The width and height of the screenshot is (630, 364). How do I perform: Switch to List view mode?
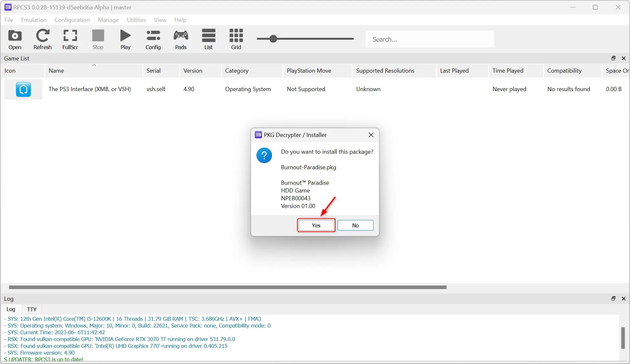(x=209, y=39)
